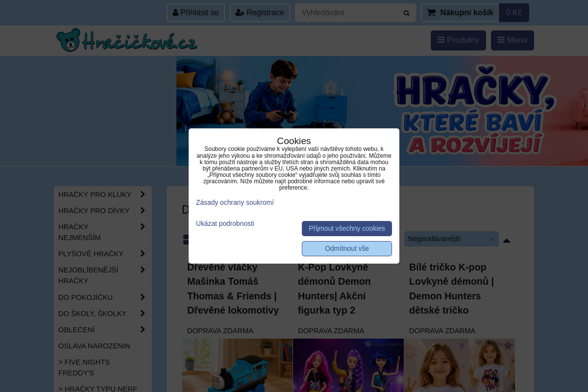Open Dřevěné vláčky Mašinka Tomáš product title
The width and height of the screenshot is (588, 392).
coord(233,289)
